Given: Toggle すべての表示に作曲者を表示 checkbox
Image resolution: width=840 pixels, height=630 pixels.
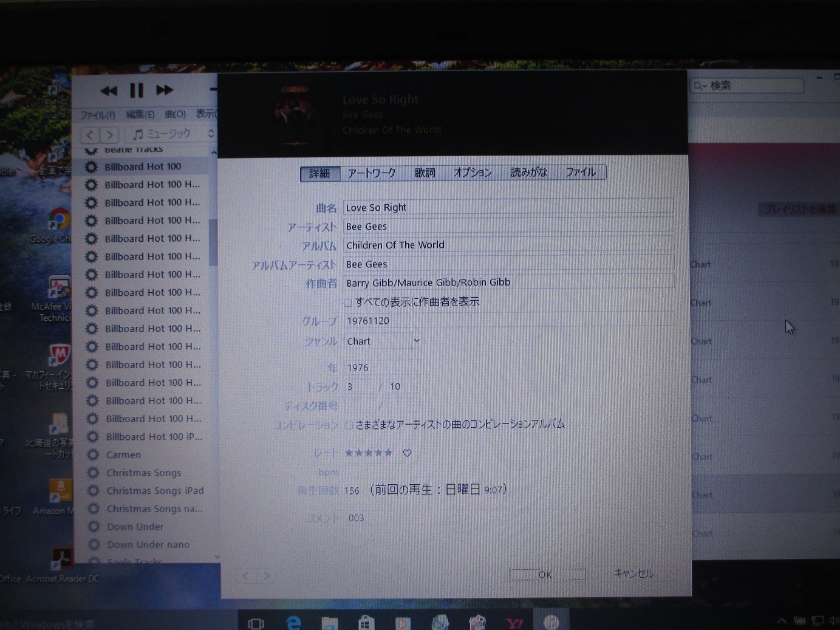Looking at the screenshot, I should [348, 303].
